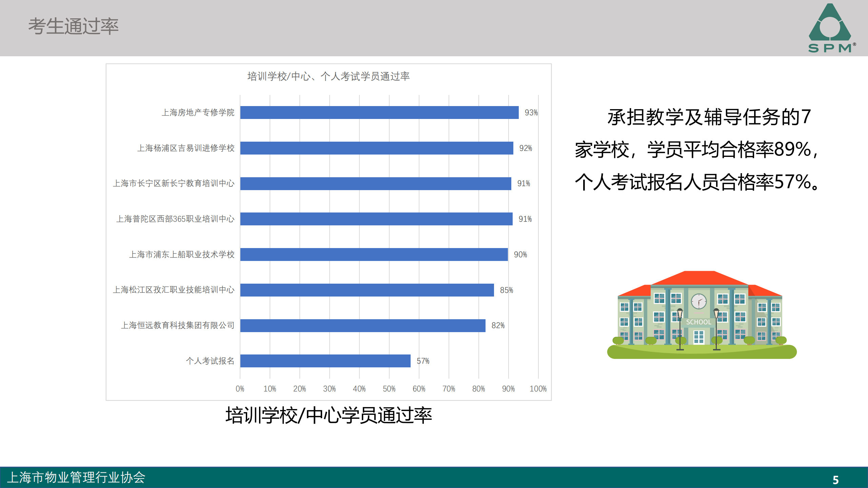The width and height of the screenshot is (868, 488).
Task: Click the slide heading 考生通过率
Action: click(x=73, y=26)
